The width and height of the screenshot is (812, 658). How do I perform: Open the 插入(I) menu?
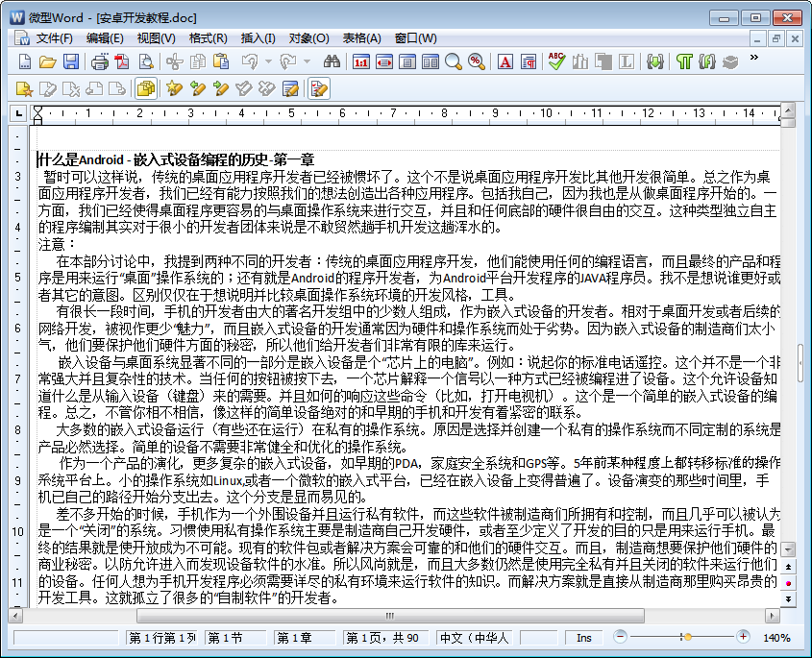pyautogui.click(x=258, y=38)
